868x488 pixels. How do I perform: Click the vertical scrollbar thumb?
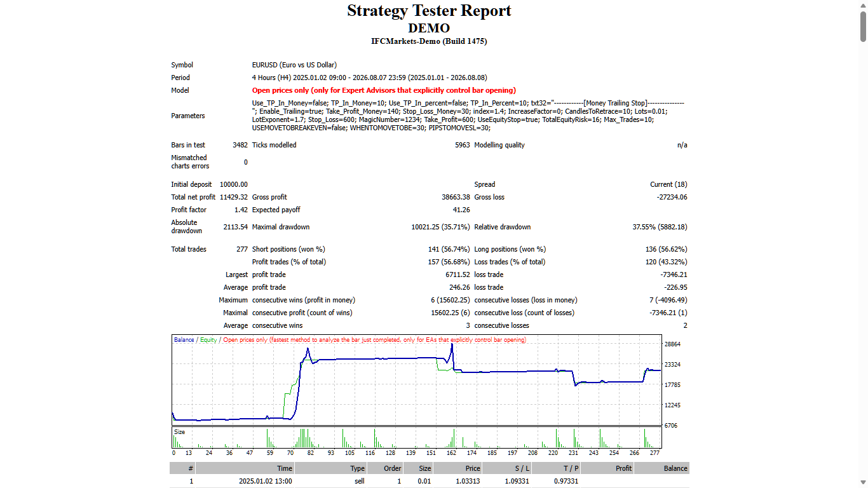(863, 25)
